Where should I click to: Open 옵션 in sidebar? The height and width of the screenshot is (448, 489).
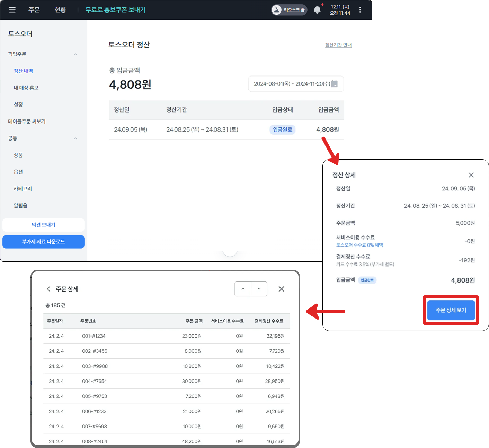coord(18,172)
